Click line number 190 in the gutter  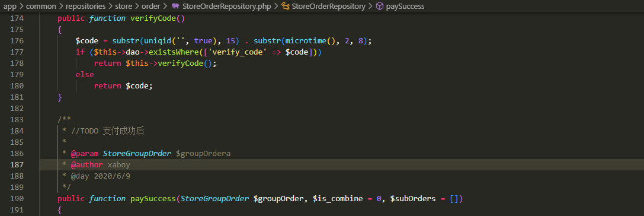pyautogui.click(x=17, y=198)
